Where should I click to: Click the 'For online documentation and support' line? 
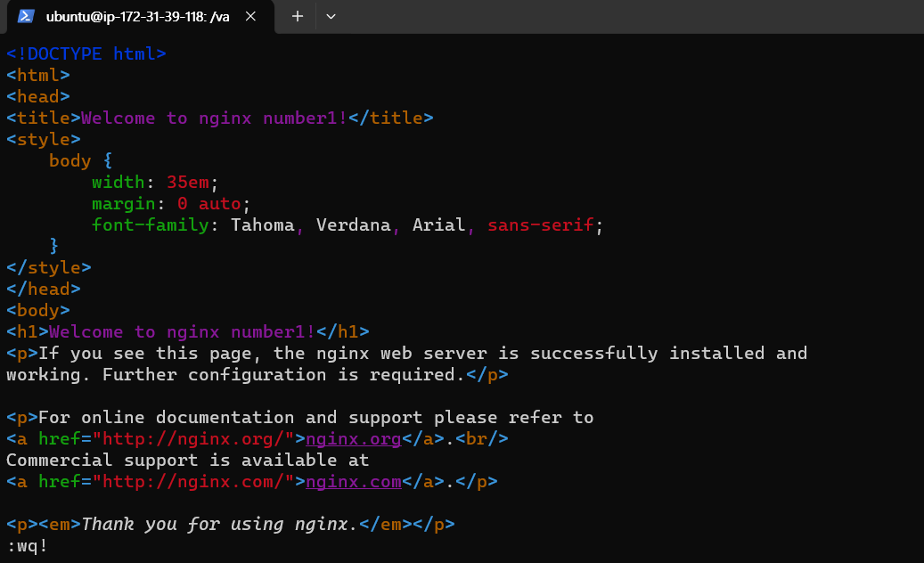[300, 417]
